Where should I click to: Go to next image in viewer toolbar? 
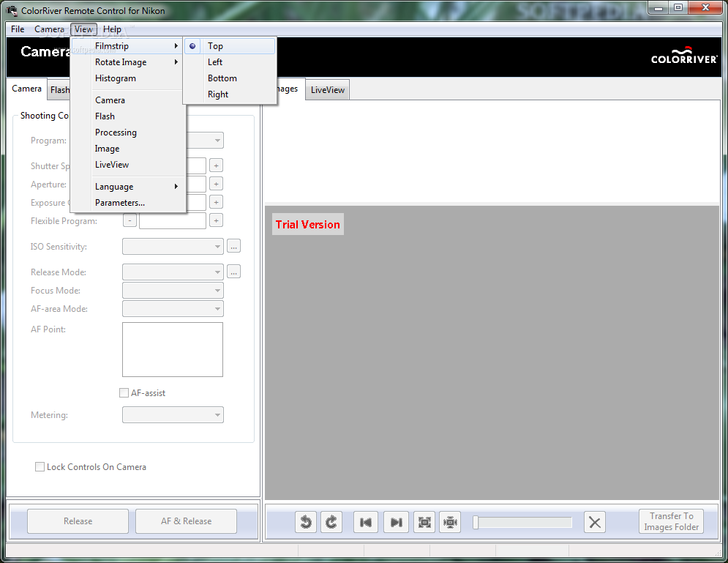click(x=396, y=522)
